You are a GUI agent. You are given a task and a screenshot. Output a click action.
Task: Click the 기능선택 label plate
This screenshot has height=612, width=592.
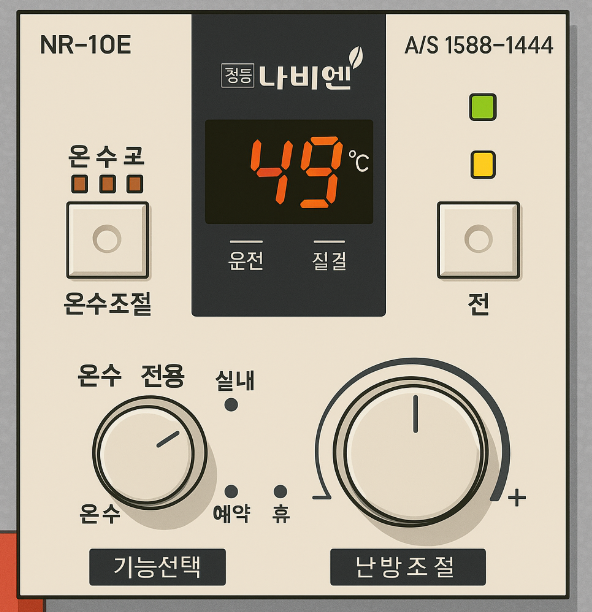point(157,567)
